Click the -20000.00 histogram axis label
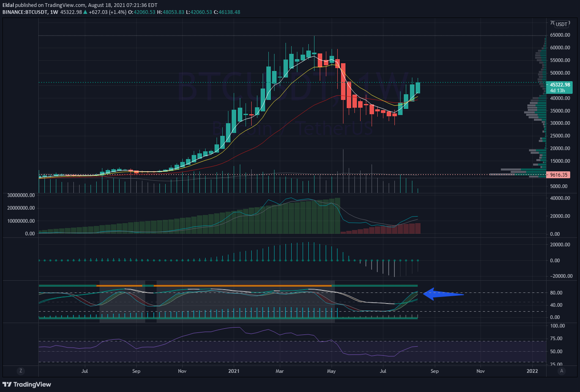Image resolution: width=580 pixels, height=392 pixels. pos(561,276)
